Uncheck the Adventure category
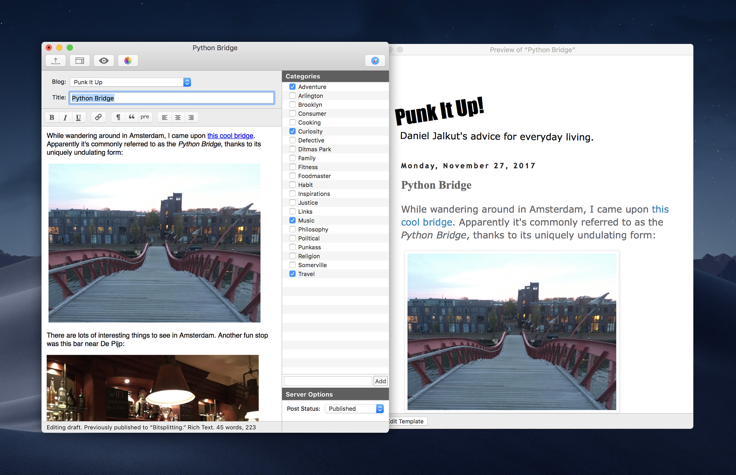Screen dimensions: 736x475 (x=292, y=87)
